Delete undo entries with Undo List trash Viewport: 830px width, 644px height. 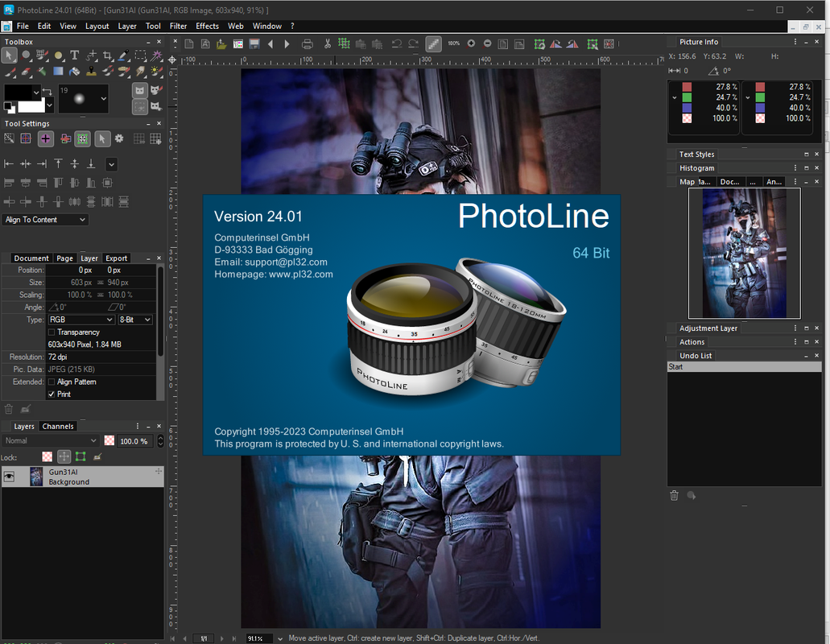674,495
